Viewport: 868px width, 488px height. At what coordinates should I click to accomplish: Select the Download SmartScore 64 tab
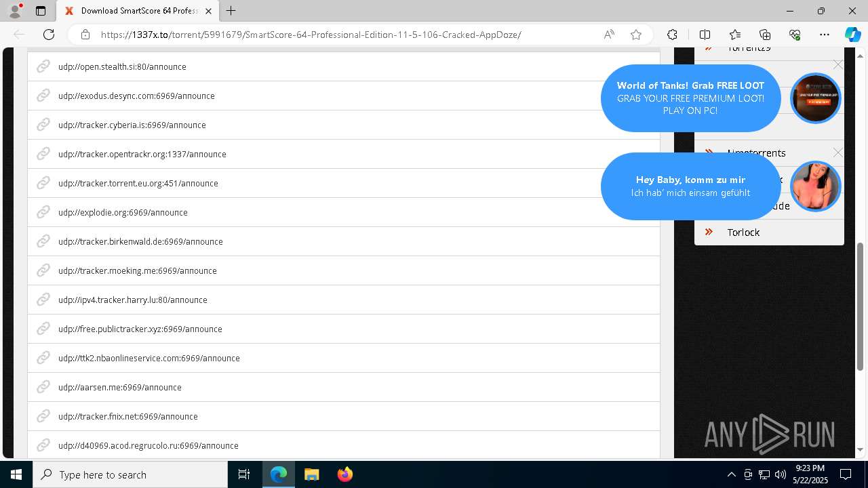[x=138, y=11]
